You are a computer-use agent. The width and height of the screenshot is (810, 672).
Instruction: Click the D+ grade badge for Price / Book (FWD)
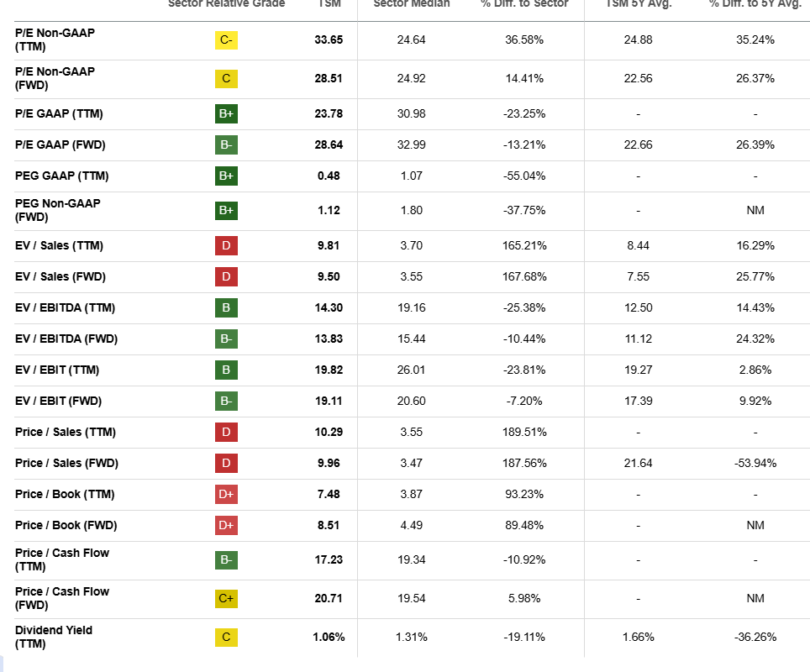coord(226,525)
